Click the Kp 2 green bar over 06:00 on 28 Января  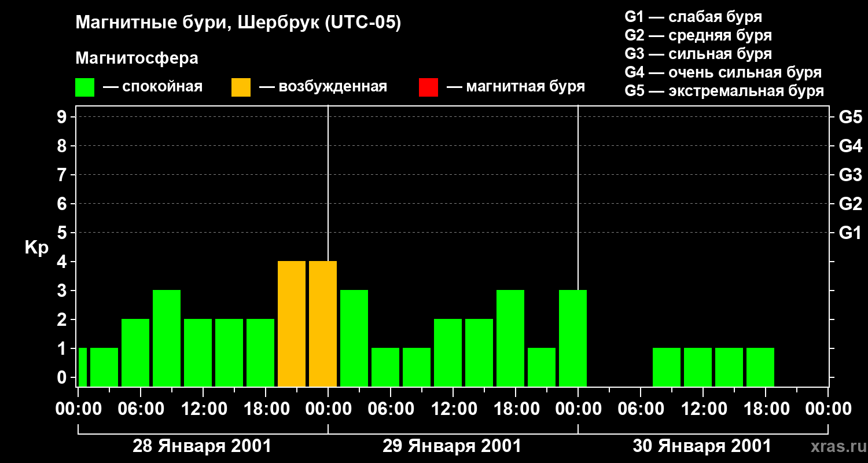tap(135, 352)
